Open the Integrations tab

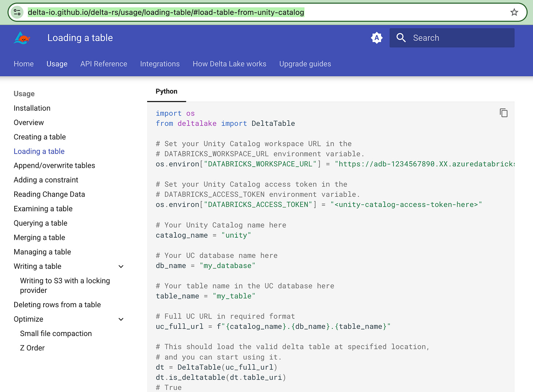pyautogui.click(x=160, y=64)
